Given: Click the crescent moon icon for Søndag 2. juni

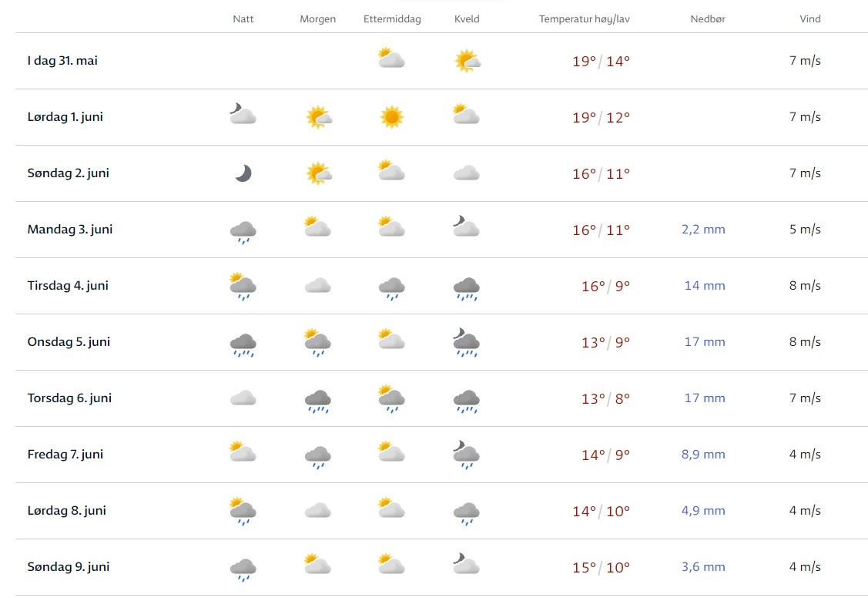Looking at the screenshot, I should tap(243, 173).
